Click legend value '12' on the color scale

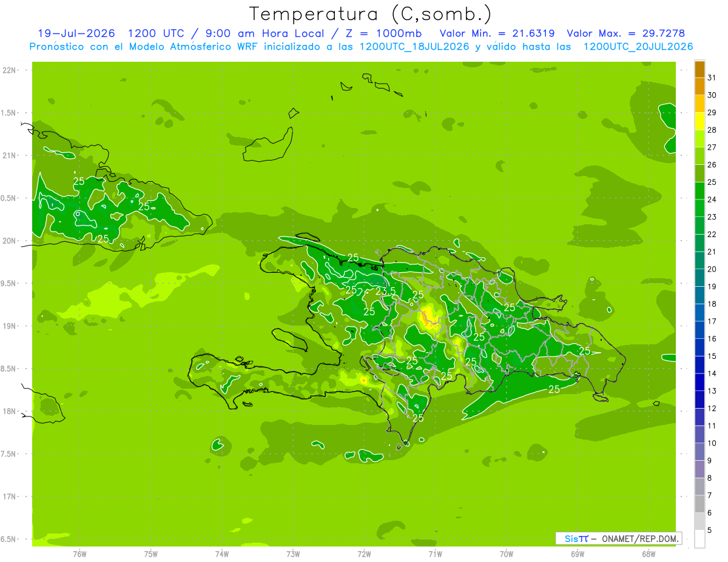tap(712, 409)
